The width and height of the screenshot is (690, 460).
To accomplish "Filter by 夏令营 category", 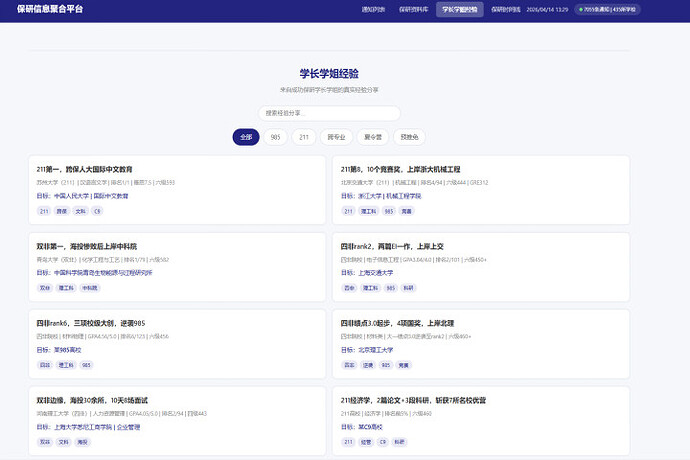I will (373, 137).
